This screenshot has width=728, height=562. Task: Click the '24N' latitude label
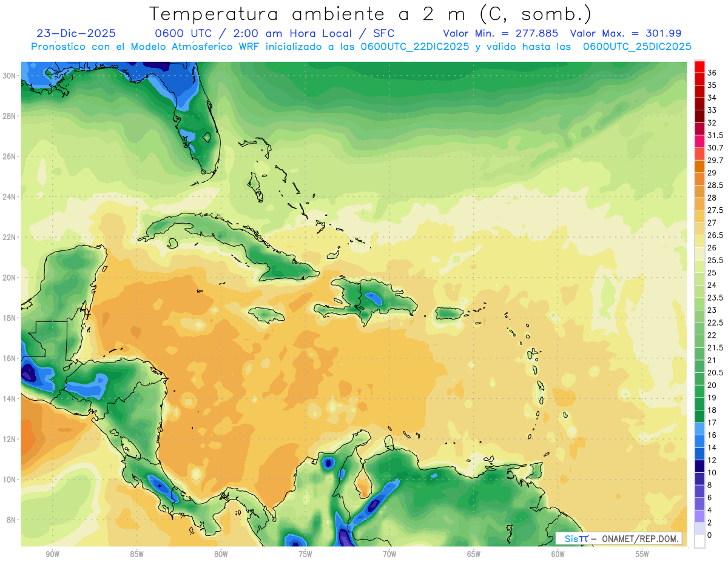[10, 196]
